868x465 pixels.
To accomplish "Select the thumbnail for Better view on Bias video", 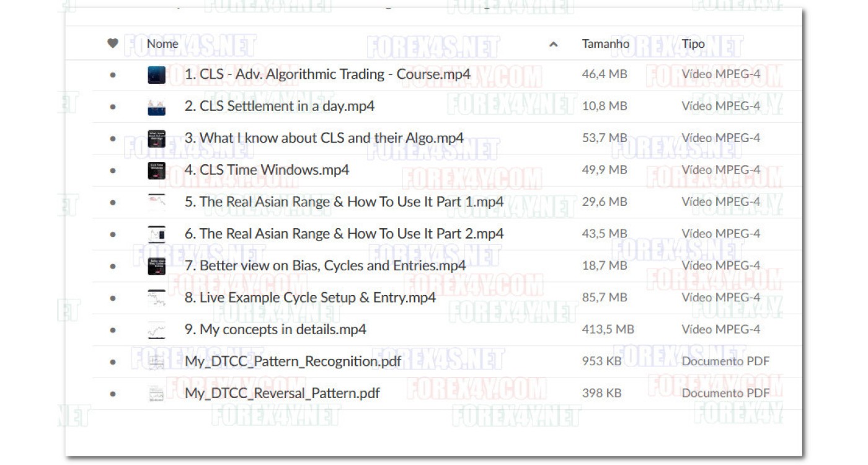I will coord(156,265).
